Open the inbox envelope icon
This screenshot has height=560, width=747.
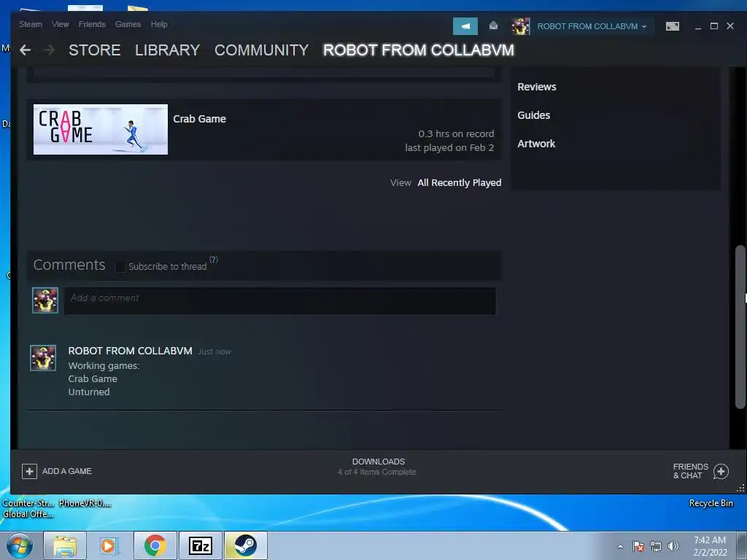494,26
